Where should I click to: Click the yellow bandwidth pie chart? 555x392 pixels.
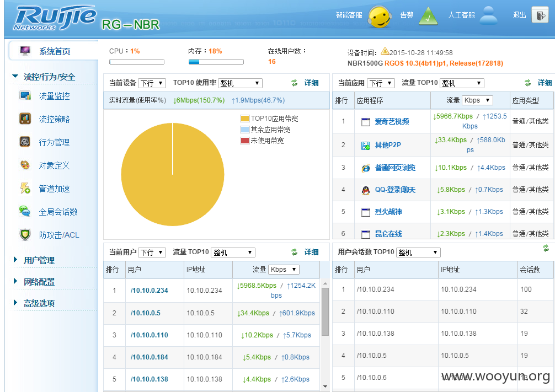(172, 174)
